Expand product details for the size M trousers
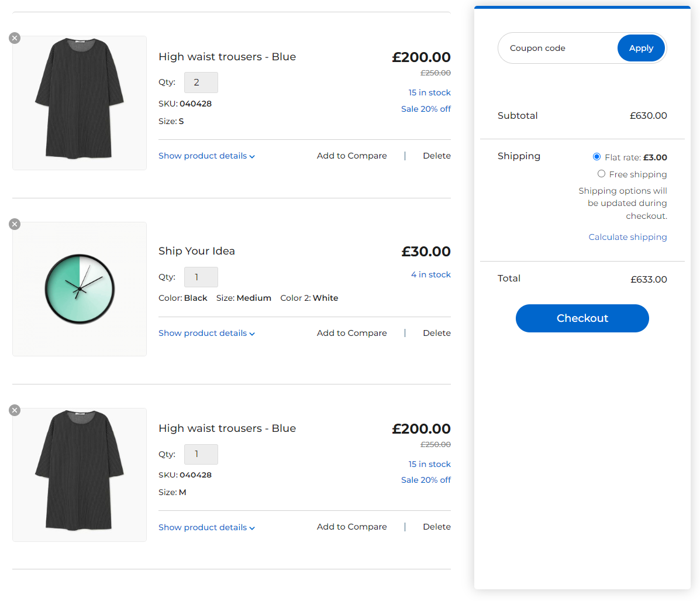 [x=206, y=528]
